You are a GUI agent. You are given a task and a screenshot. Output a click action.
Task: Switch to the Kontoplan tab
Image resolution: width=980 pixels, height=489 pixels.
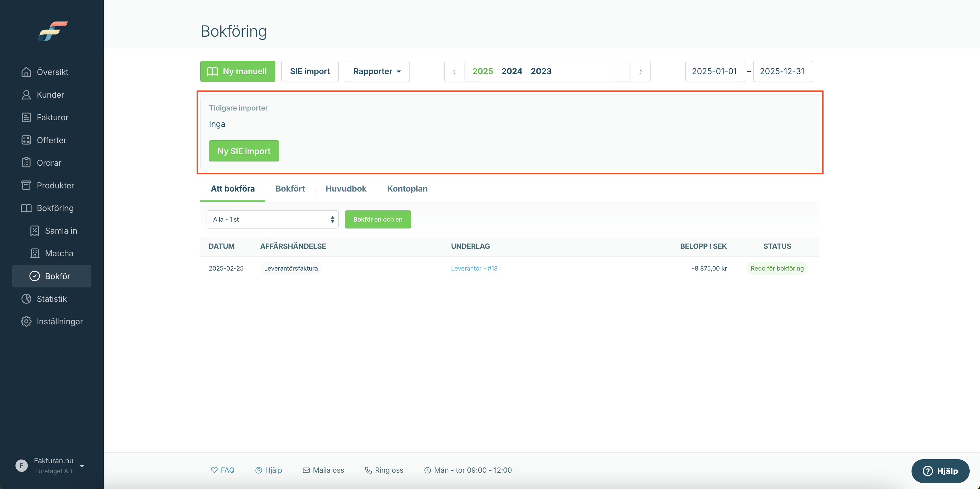click(407, 189)
